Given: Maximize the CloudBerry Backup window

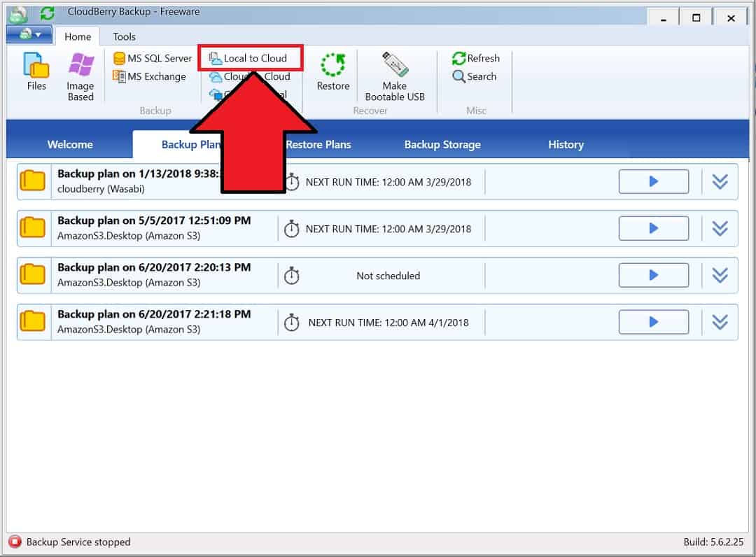Looking at the screenshot, I should [x=696, y=18].
